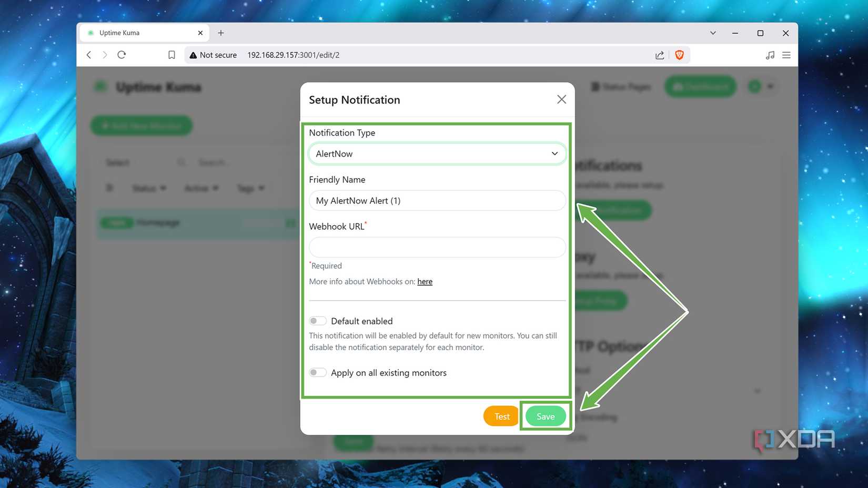The image size is (868, 488).
Task: Reload the page with the refresh icon
Action: (x=122, y=55)
